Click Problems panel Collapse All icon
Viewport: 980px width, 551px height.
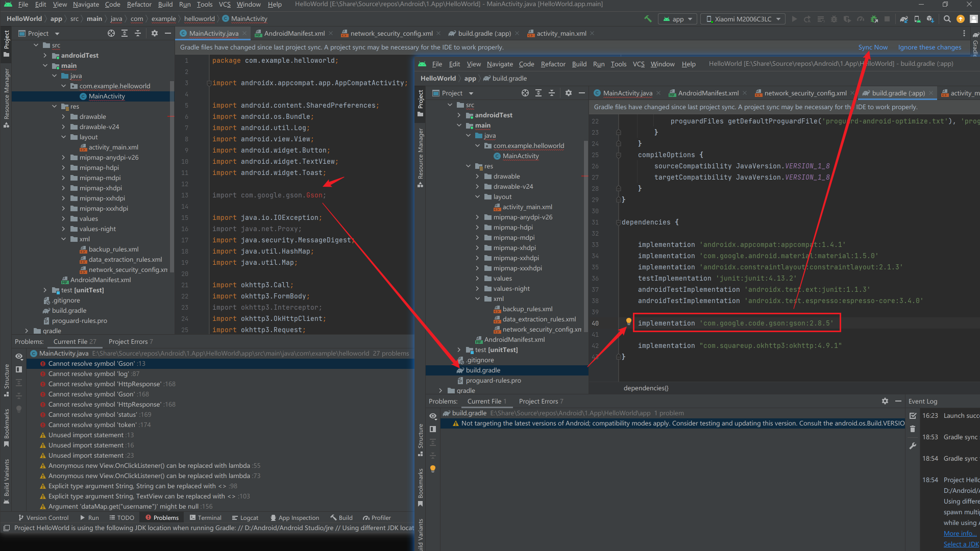click(19, 395)
